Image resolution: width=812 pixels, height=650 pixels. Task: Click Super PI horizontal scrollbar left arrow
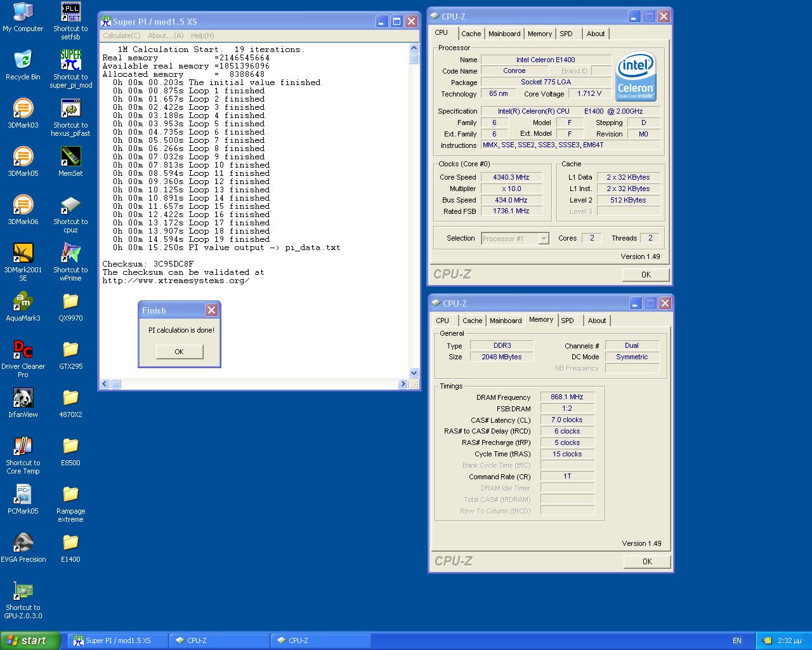[106, 384]
